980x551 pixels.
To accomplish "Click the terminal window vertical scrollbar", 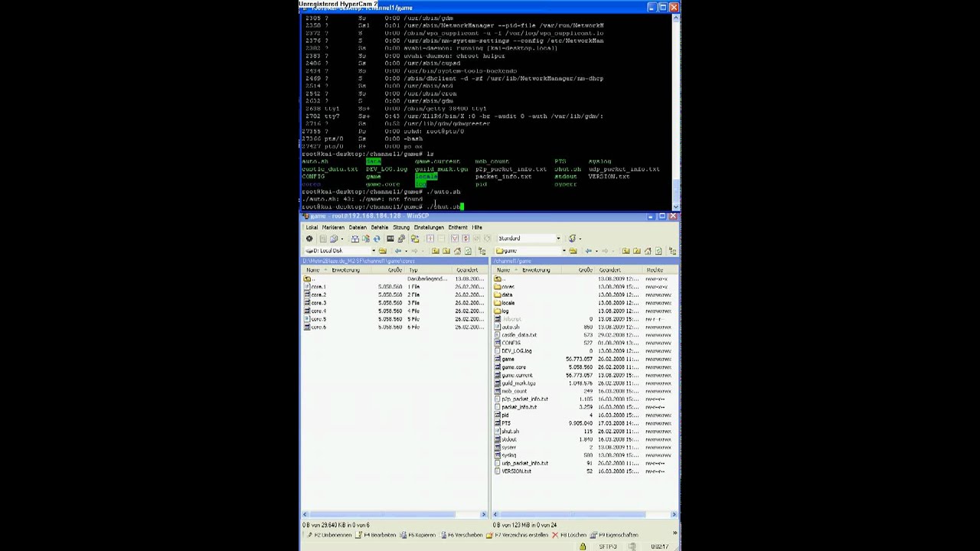I will pos(675,111).
